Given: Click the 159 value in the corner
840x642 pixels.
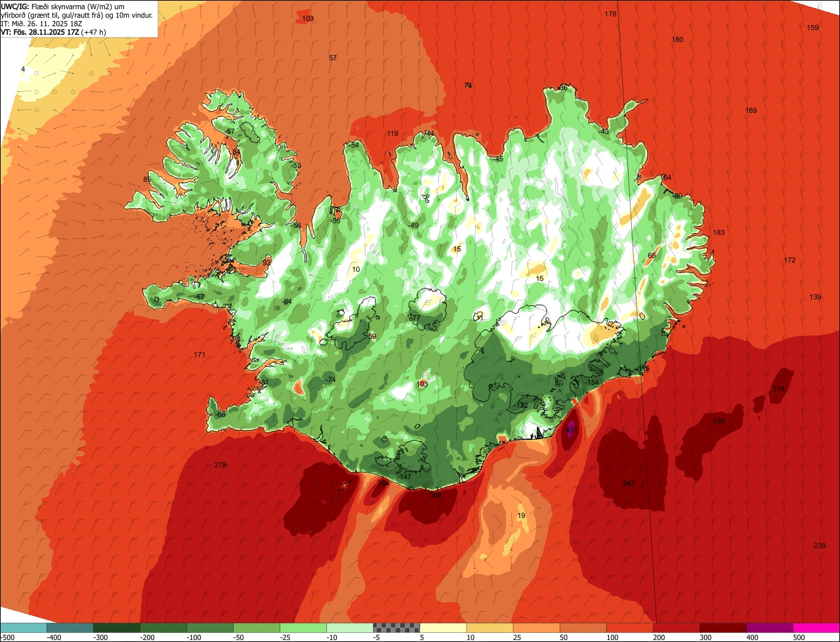Looking at the screenshot, I should 812,28.
